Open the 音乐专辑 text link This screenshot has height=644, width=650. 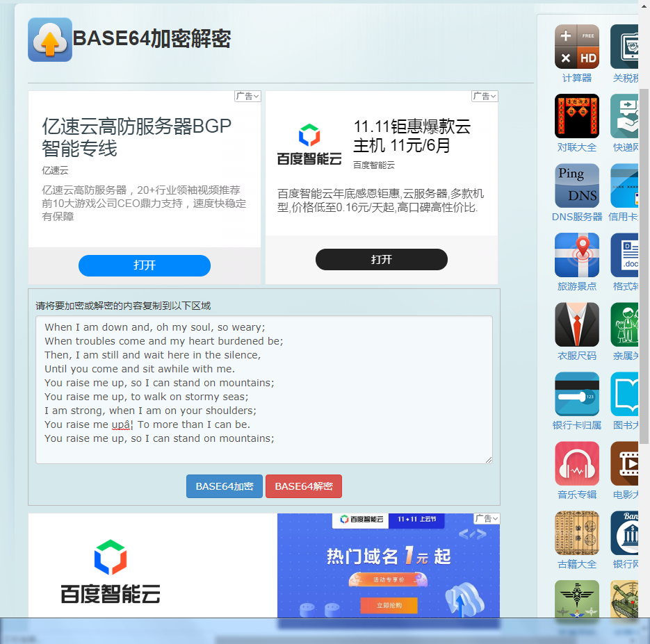pos(576,495)
